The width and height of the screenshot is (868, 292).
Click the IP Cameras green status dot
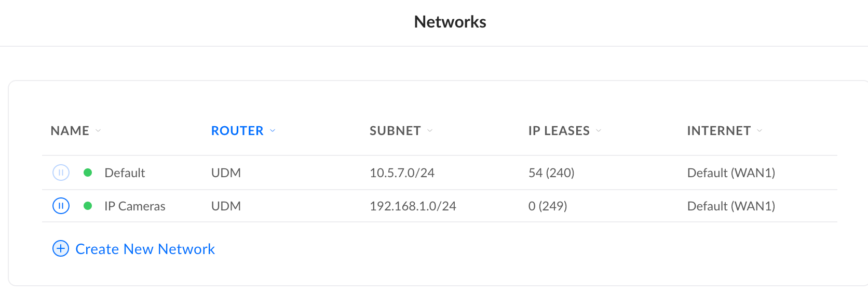click(88, 206)
